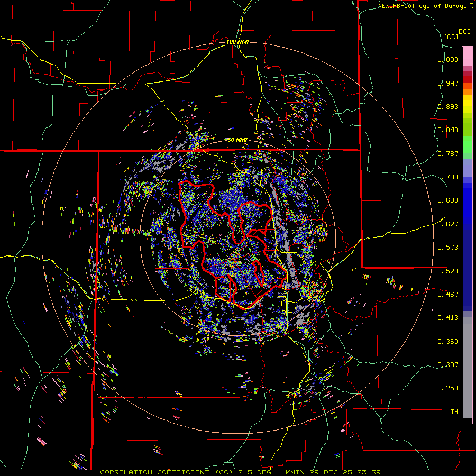Image resolution: width=476 pixels, height=476 pixels.
Task: Click the TH threshold label
Action: (x=454, y=412)
